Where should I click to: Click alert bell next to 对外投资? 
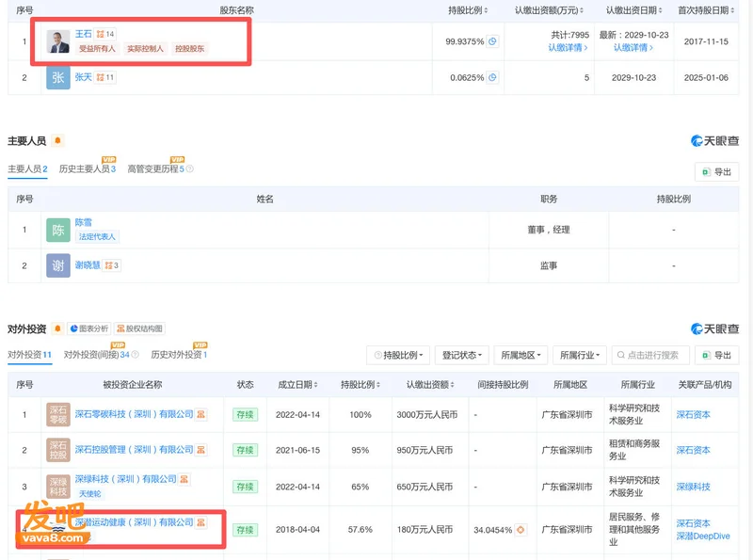57,328
